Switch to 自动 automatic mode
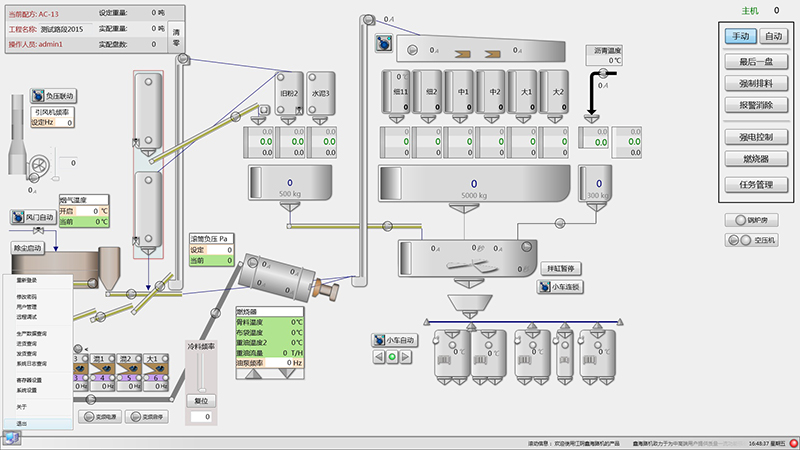 click(x=773, y=36)
